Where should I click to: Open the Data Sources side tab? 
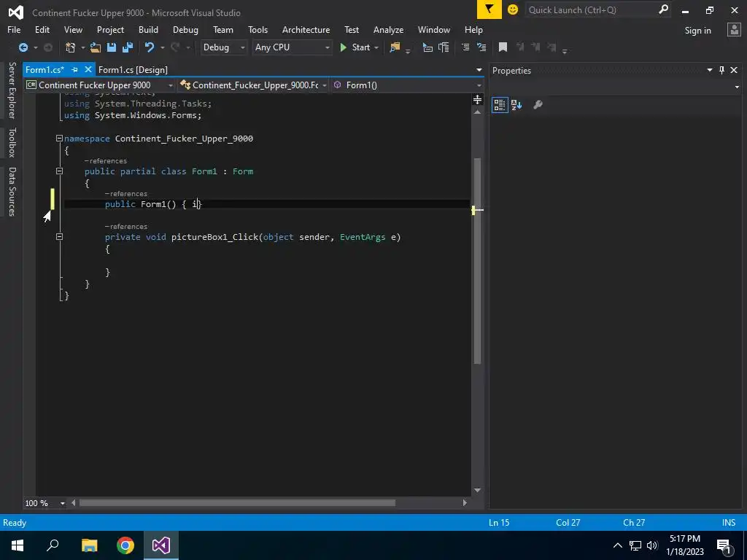click(12, 192)
